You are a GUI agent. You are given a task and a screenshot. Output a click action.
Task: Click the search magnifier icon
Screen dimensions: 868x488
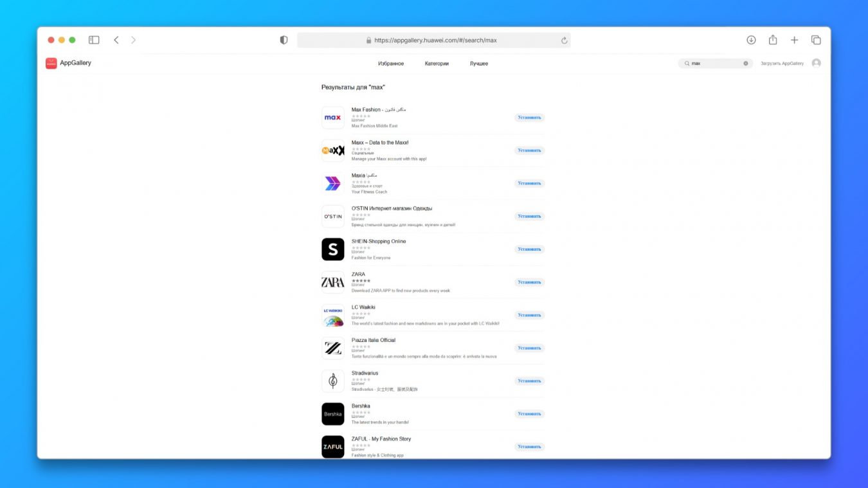tap(687, 64)
